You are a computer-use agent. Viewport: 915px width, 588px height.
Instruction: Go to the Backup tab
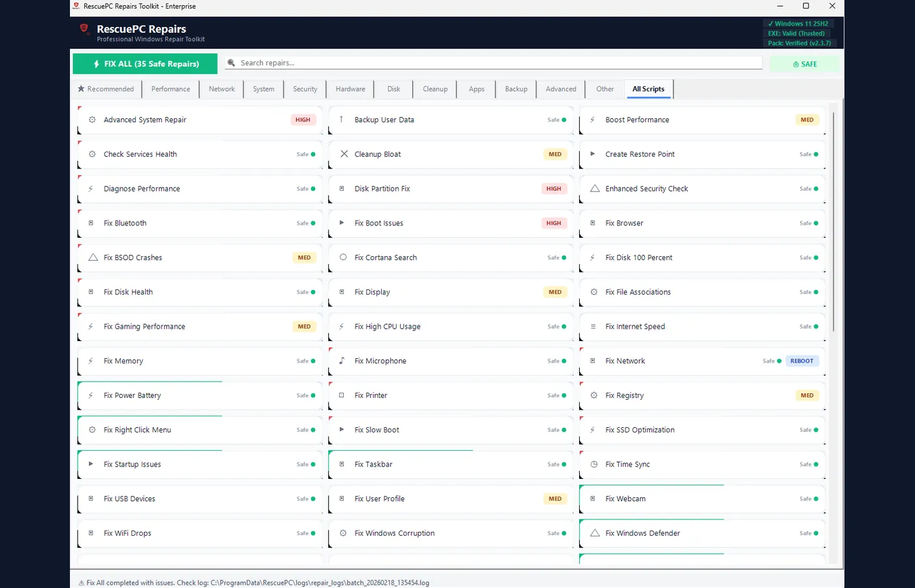(x=516, y=89)
